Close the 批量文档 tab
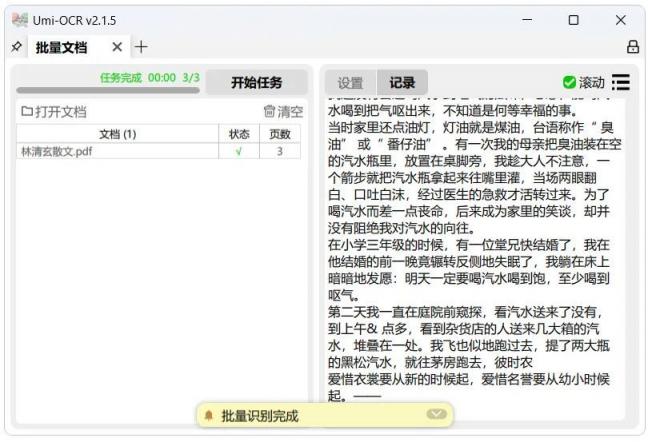This screenshot has height=442, width=648. (117, 47)
